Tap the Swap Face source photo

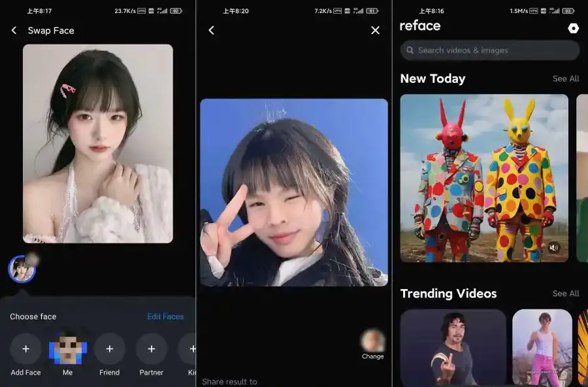(98, 144)
